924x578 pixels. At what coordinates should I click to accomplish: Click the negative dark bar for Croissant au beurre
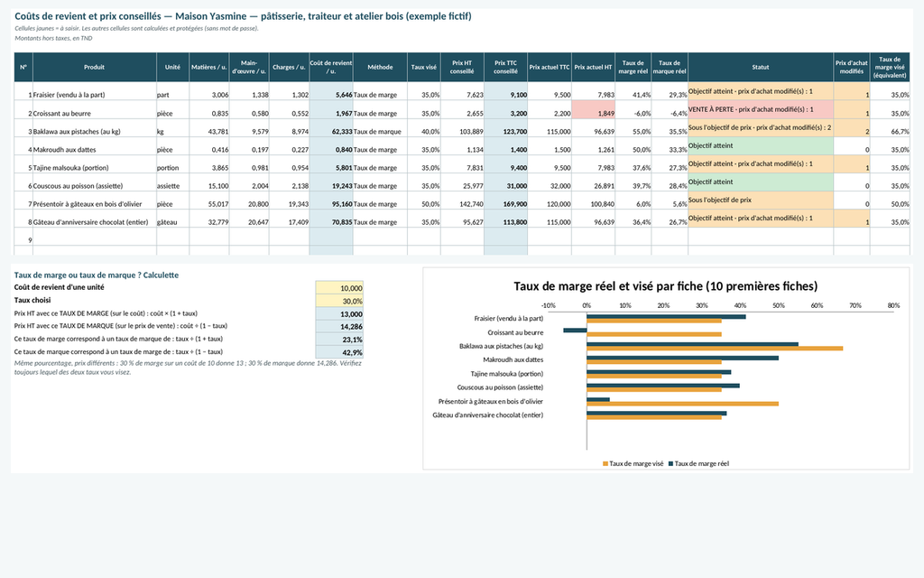[x=575, y=331]
